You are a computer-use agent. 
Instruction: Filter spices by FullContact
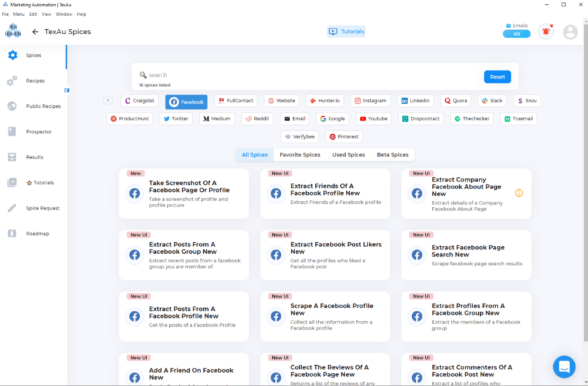click(x=236, y=100)
